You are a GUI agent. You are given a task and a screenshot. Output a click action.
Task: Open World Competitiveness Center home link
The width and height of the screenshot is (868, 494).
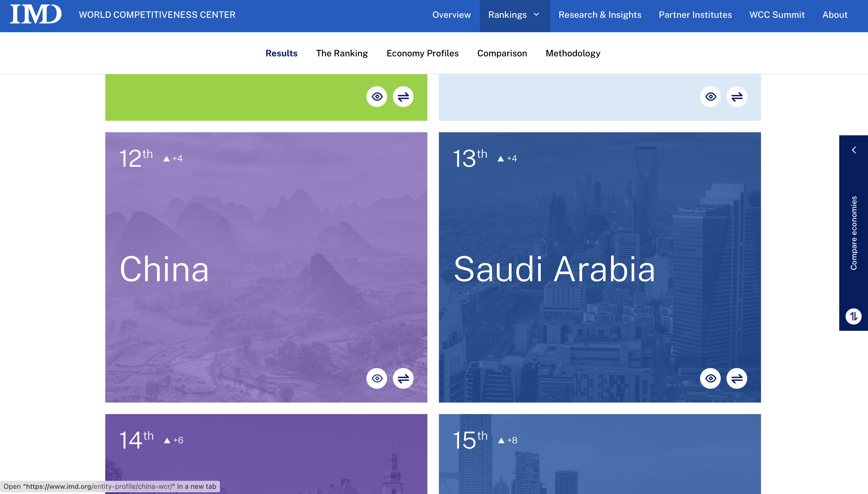157,15
